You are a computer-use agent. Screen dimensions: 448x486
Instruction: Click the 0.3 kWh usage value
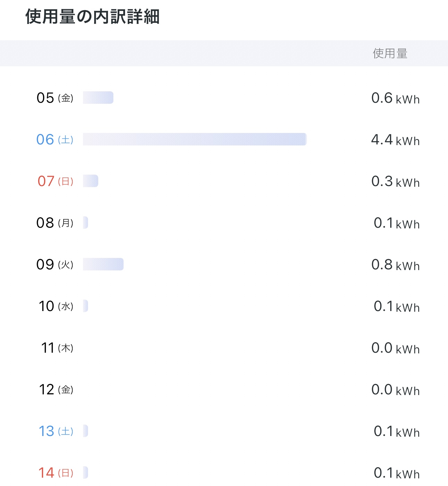pos(395,182)
